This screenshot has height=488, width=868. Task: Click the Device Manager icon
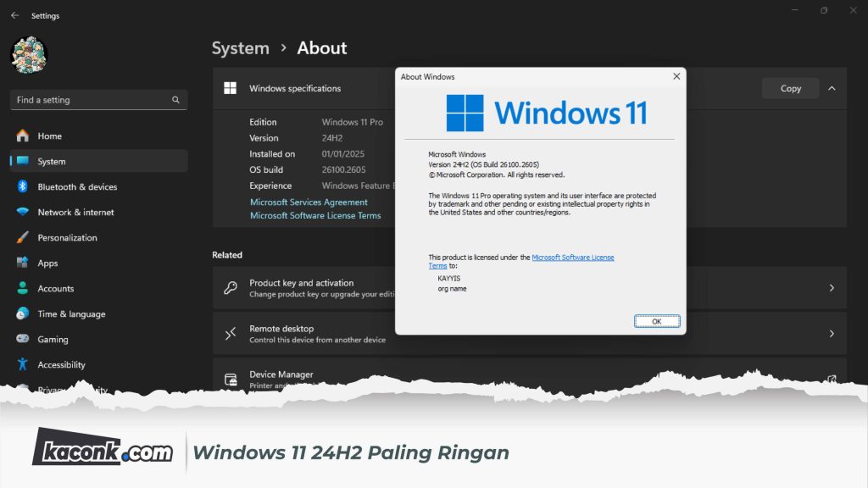click(231, 379)
